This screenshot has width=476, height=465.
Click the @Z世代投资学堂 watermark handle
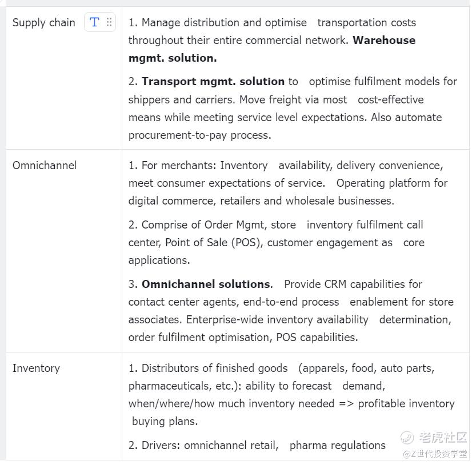pos(434,454)
